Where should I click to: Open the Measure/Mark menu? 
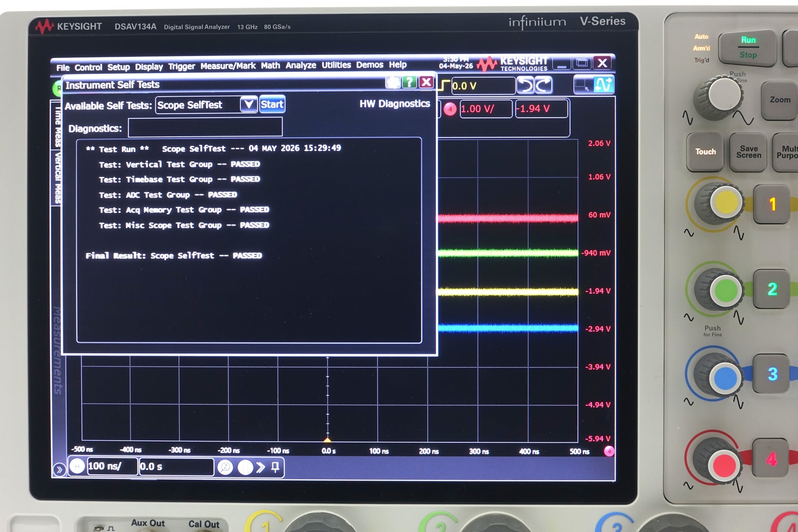click(x=228, y=66)
